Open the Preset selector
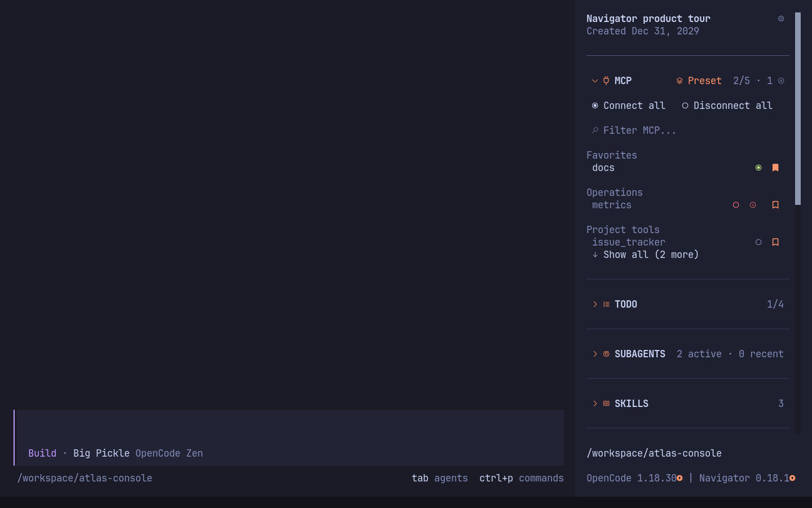Image resolution: width=812 pixels, height=508 pixels. [699, 81]
